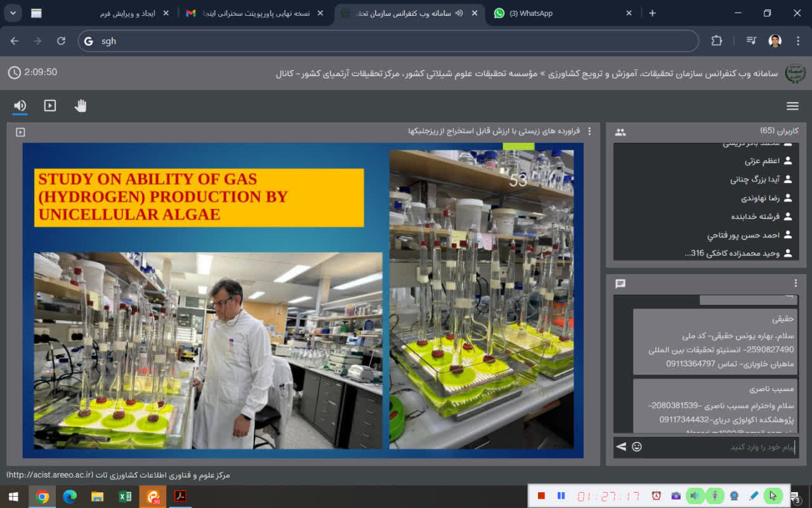Toggle mouse cursor capture in recorder bar
The height and width of the screenshot is (508, 812).
pos(773,495)
